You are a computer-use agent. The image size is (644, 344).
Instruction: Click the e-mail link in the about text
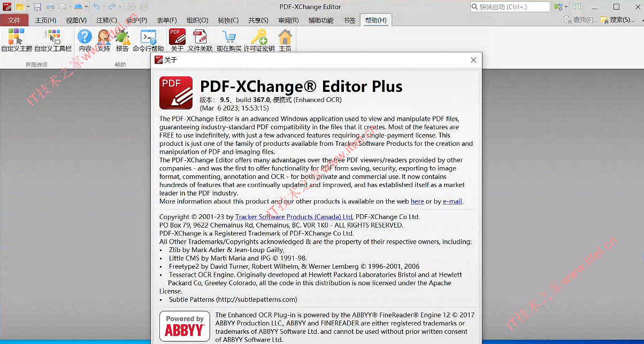453,201
